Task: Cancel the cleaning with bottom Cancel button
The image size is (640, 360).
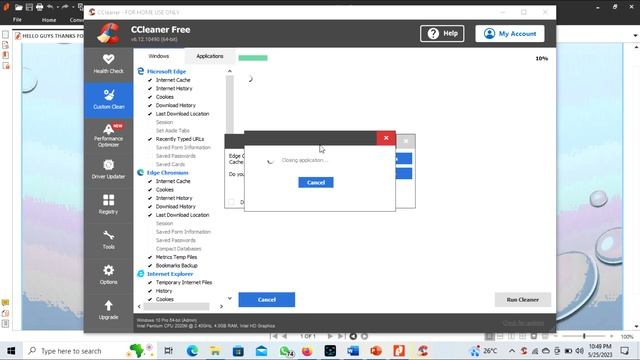Action: [x=267, y=300]
